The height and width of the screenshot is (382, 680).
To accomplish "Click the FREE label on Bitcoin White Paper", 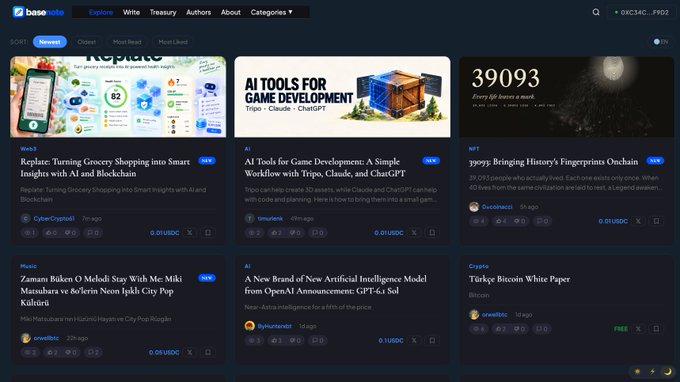I will tap(621, 329).
